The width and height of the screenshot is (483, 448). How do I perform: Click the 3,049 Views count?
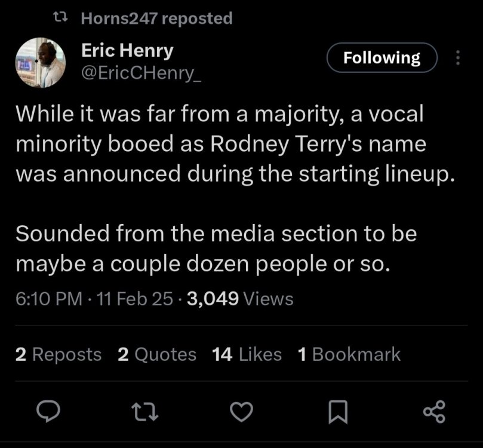240,298
